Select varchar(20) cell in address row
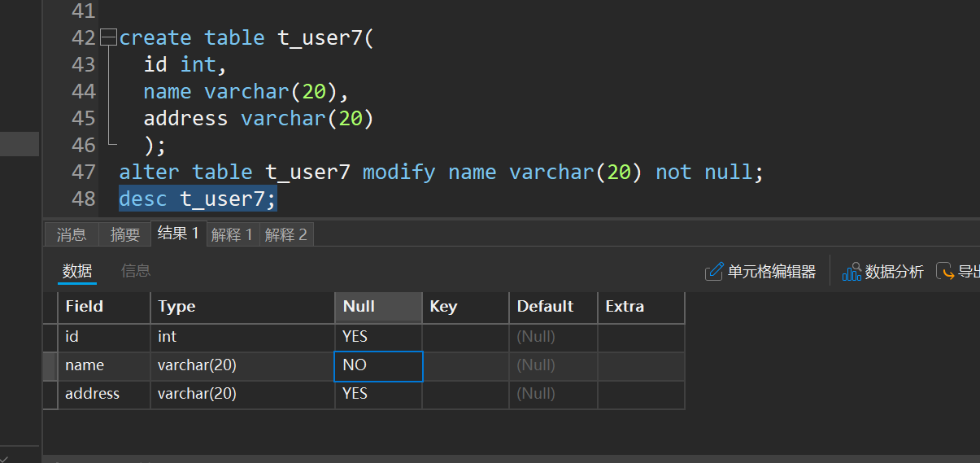The width and height of the screenshot is (980, 463). [x=242, y=394]
